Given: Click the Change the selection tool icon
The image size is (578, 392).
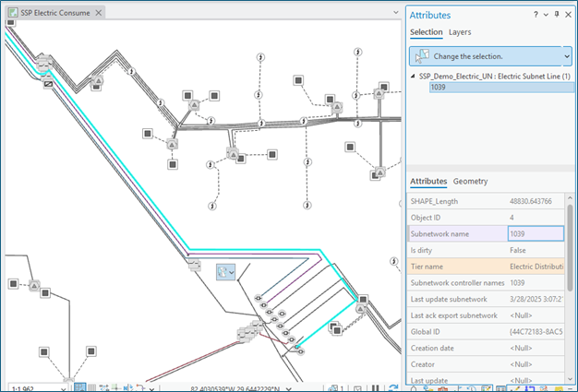Looking at the screenshot, I should 420,55.
